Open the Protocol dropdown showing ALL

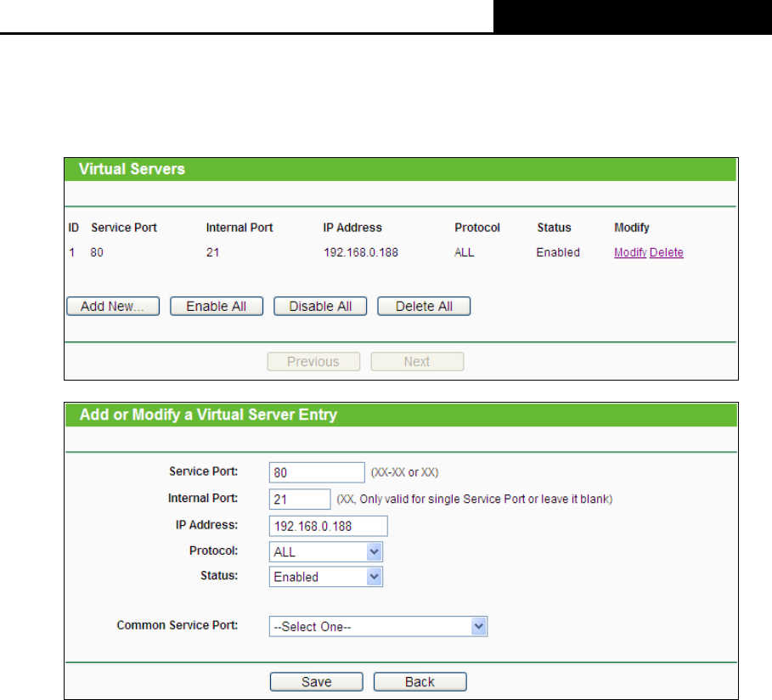point(325,551)
